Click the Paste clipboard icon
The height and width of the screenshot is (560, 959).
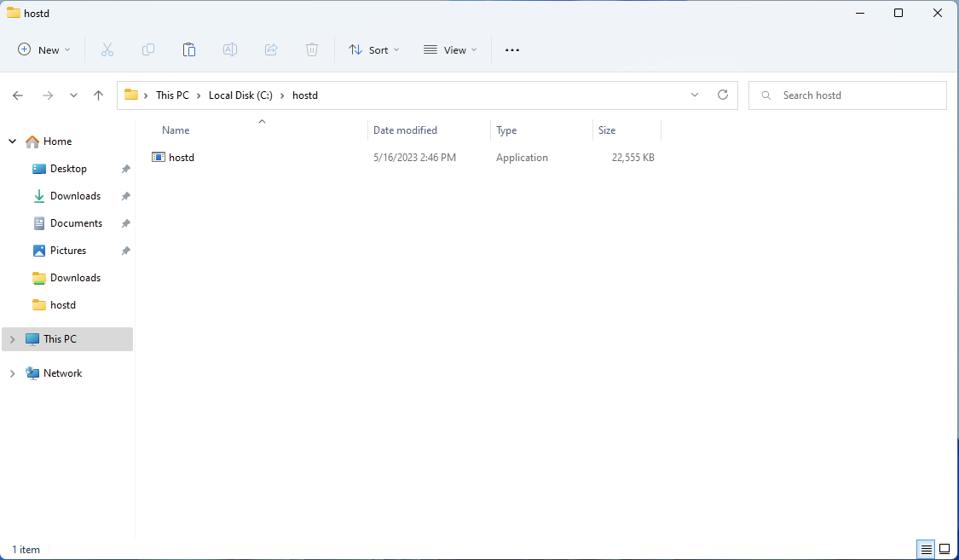pos(189,50)
